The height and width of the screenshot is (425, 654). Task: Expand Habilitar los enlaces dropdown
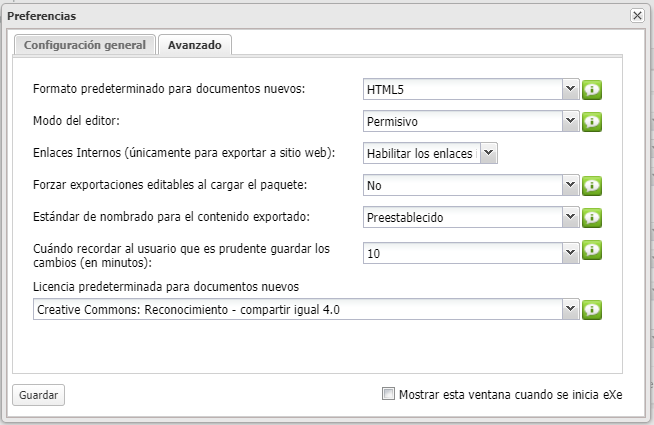click(x=489, y=153)
